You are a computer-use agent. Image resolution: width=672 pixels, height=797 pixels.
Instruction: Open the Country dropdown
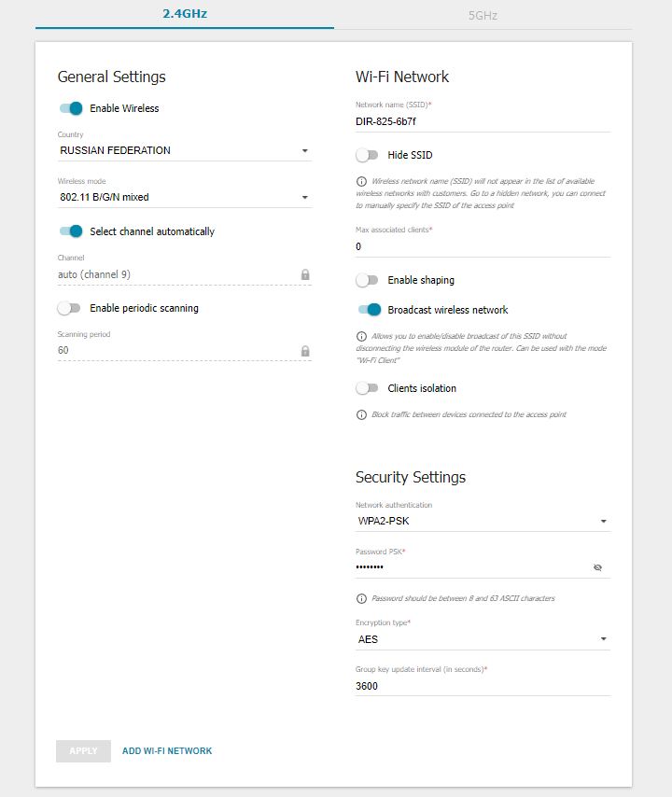click(x=184, y=150)
